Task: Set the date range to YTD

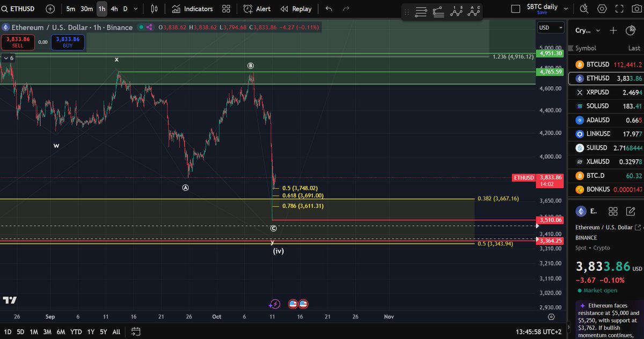Action: coord(76,331)
